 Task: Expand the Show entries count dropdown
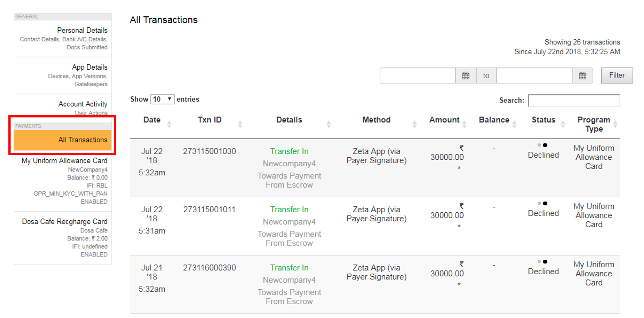tap(162, 99)
